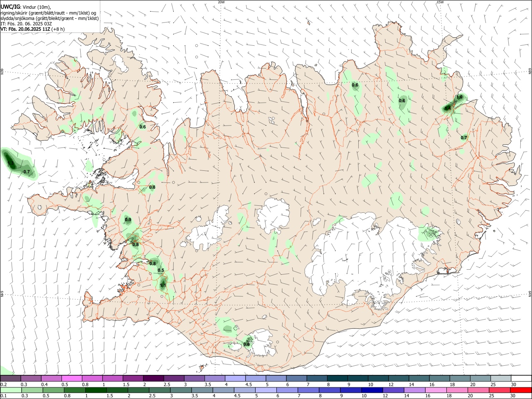Click the "1.1" precipitation value on the map
The height and width of the screenshot is (399, 532).
click(163, 285)
